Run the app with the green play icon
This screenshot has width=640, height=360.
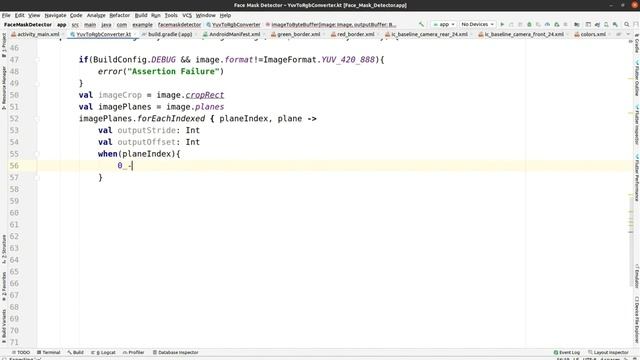(502, 24)
